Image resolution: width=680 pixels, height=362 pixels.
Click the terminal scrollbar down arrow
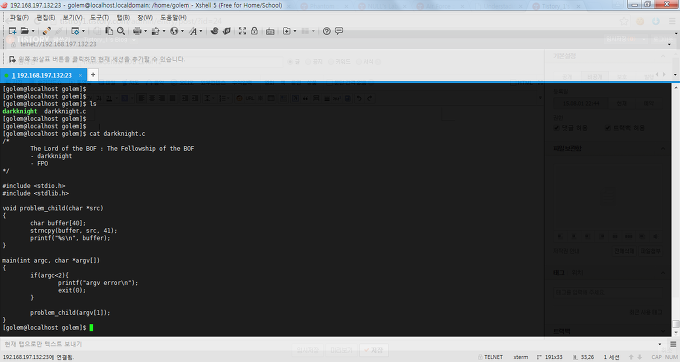(x=676, y=332)
